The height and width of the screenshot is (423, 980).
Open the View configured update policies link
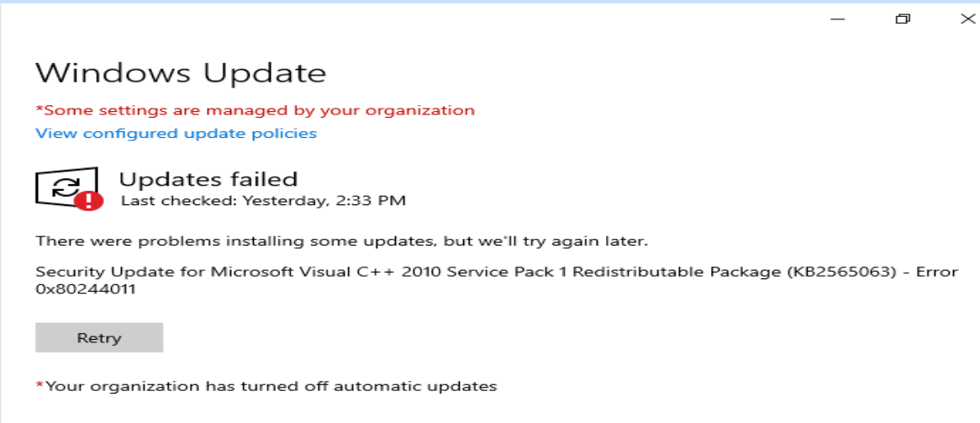(176, 133)
